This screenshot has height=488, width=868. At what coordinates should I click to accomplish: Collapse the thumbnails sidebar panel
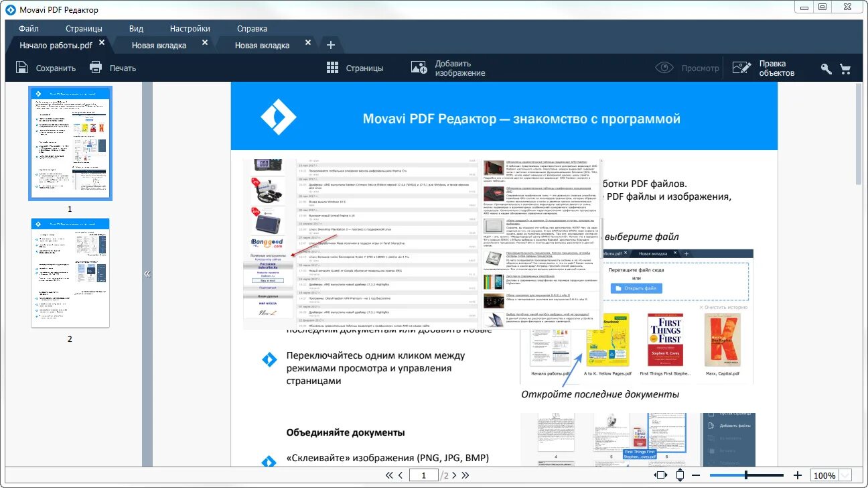click(147, 273)
